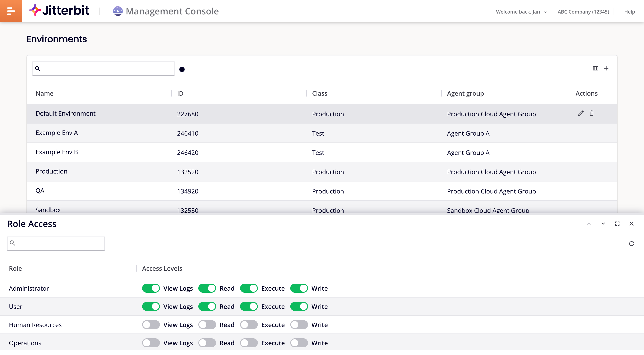644x355 pixels.
Task: Toggle Administrator Read access
Action: point(207,288)
